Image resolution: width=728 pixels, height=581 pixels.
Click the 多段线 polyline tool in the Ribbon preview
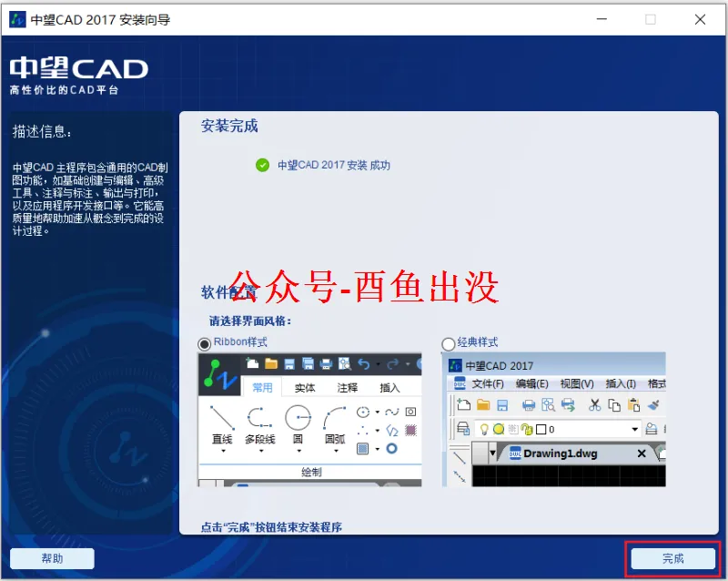[x=260, y=428]
